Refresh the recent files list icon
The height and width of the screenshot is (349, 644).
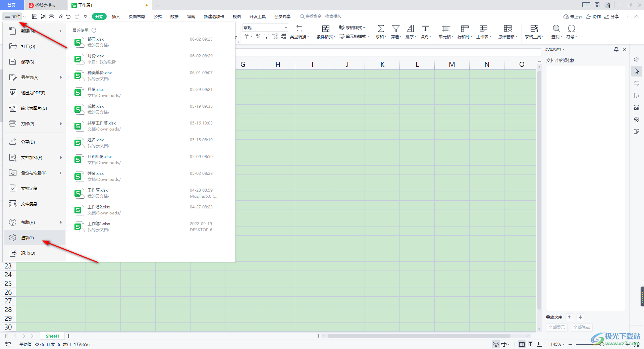pyautogui.click(x=94, y=30)
